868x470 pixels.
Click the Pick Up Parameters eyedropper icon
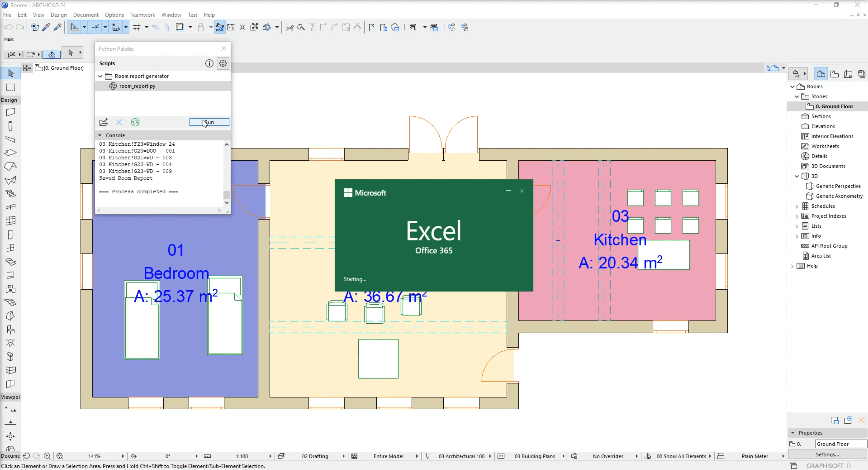click(46, 27)
